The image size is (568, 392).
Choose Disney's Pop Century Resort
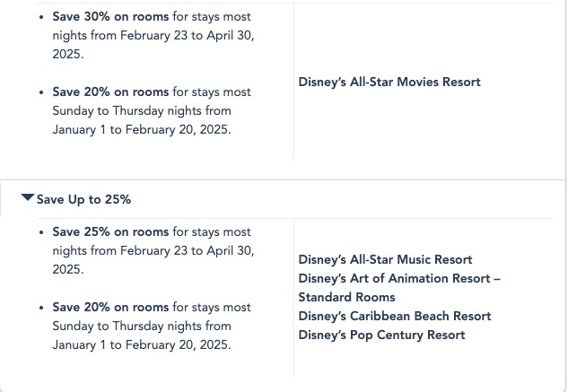click(381, 335)
